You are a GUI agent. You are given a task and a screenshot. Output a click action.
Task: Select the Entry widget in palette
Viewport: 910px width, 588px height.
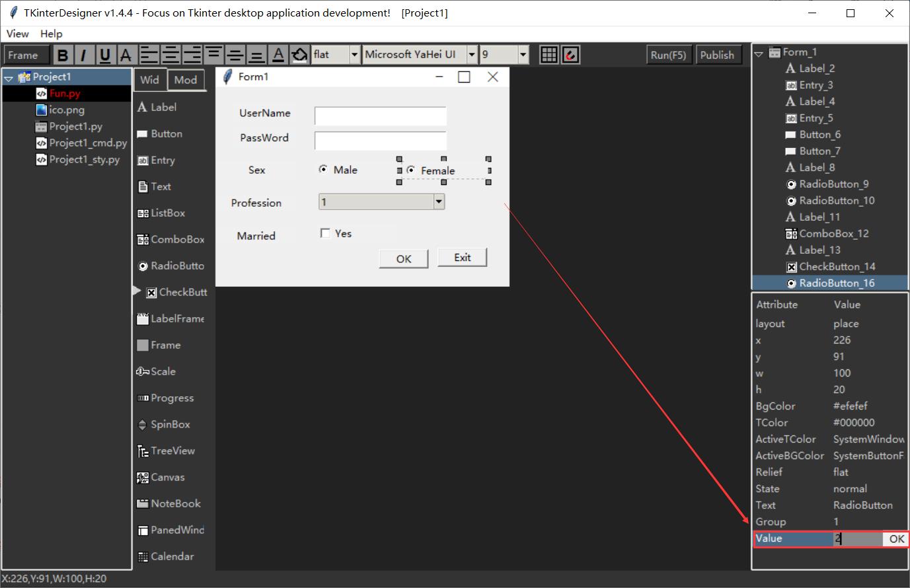[156, 160]
